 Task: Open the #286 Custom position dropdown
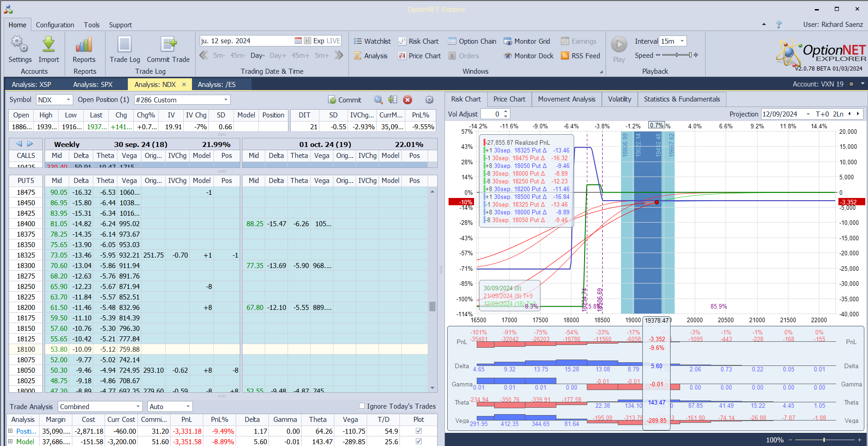click(x=226, y=100)
